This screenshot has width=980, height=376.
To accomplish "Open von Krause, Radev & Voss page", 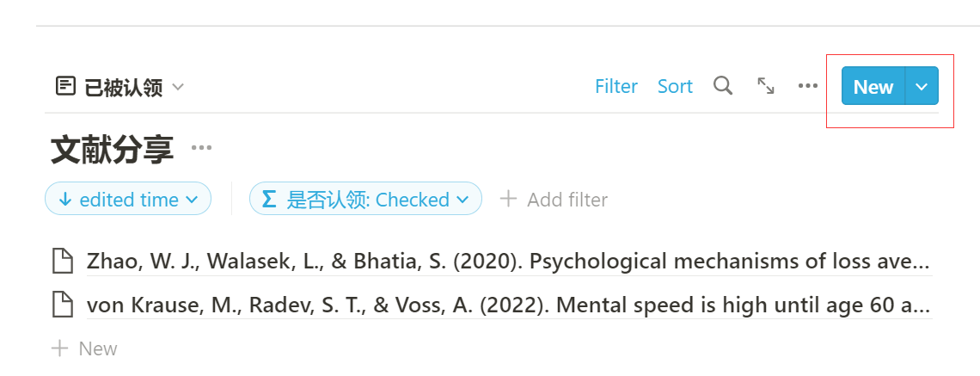I will coord(507,305).
